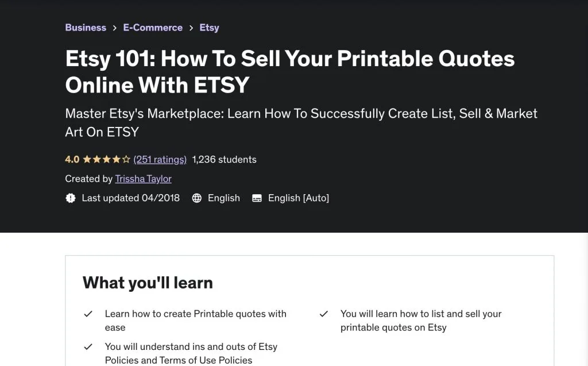Open the Business breadcrumb link
The height and width of the screenshot is (366, 588).
point(86,28)
